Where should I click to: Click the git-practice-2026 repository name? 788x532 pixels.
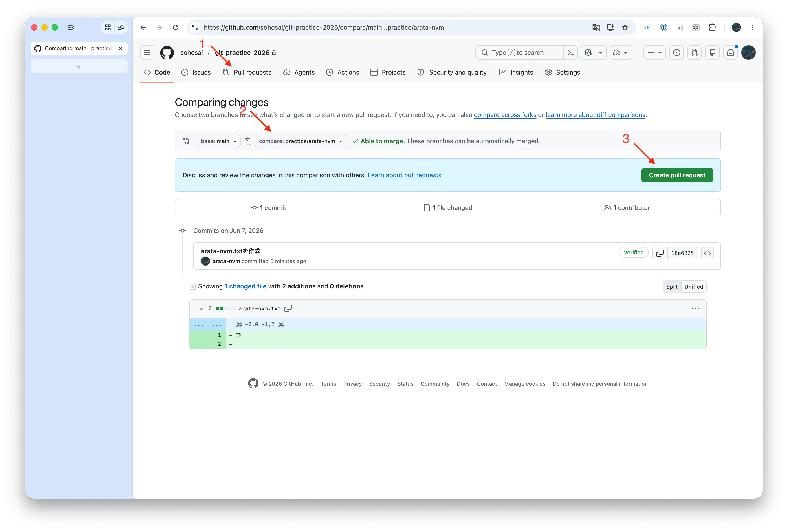coord(242,53)
